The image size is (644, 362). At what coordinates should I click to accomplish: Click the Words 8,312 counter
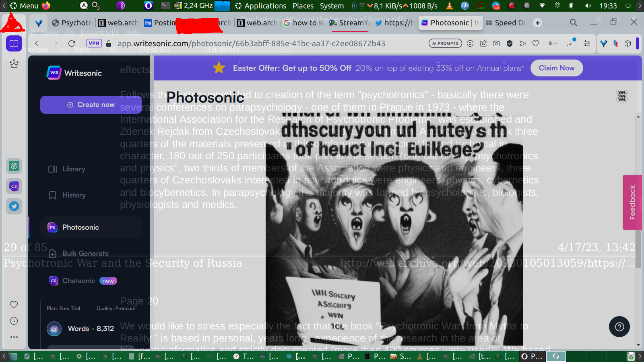pyautogui.click(x=91, y=329)
